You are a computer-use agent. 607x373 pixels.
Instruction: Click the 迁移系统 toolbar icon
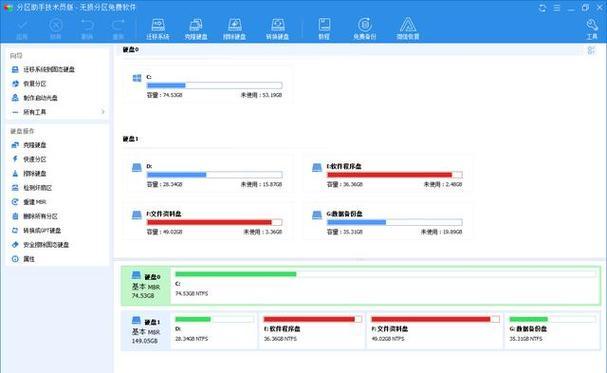[x=158, y=29]
